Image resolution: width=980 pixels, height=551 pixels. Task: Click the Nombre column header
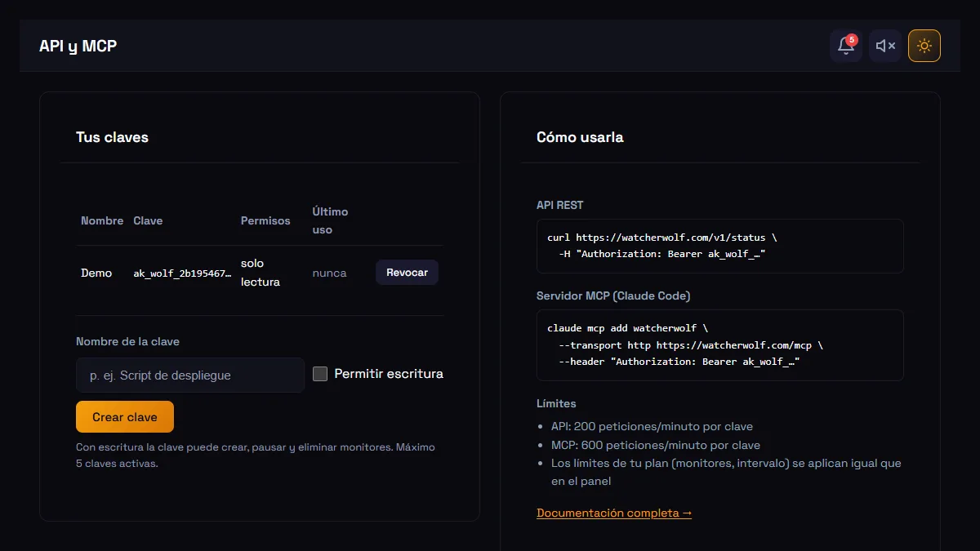tap(102, 220)
